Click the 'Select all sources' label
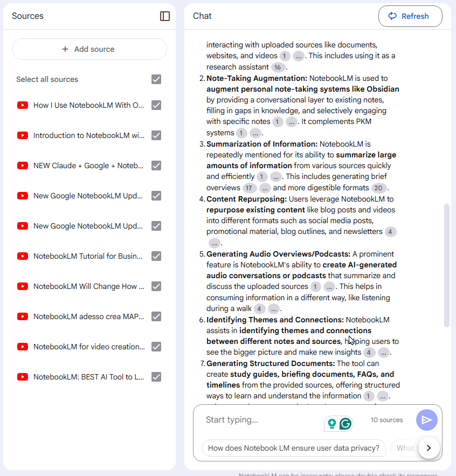 click(x=47, y=79)
